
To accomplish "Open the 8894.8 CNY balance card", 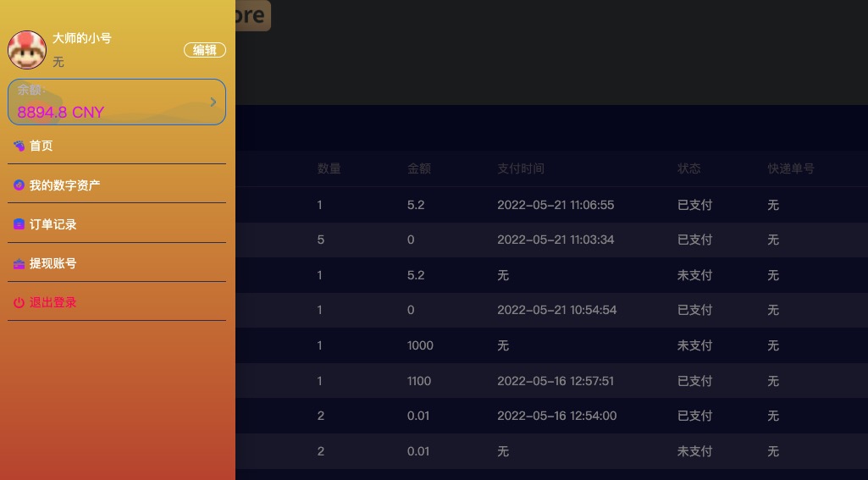I will 117,102.
